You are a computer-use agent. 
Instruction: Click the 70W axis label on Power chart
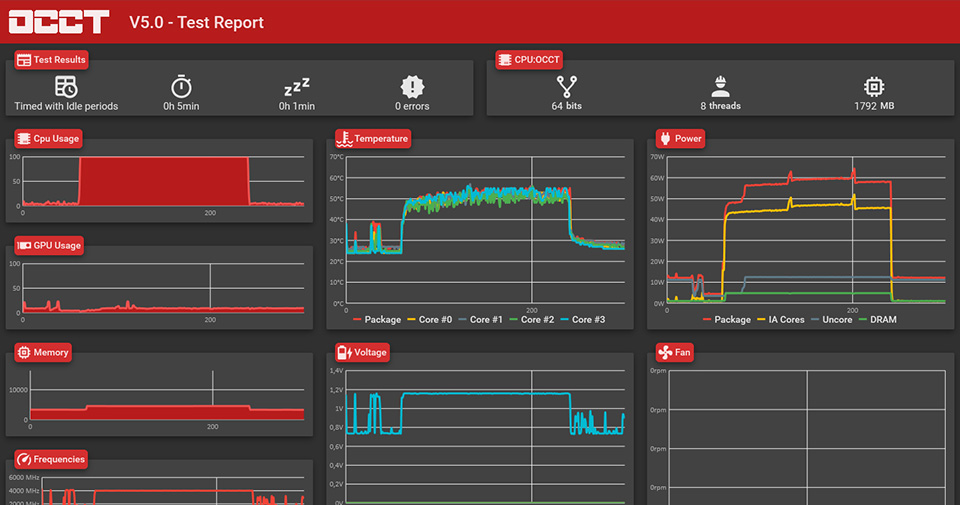tap(657, 157)
